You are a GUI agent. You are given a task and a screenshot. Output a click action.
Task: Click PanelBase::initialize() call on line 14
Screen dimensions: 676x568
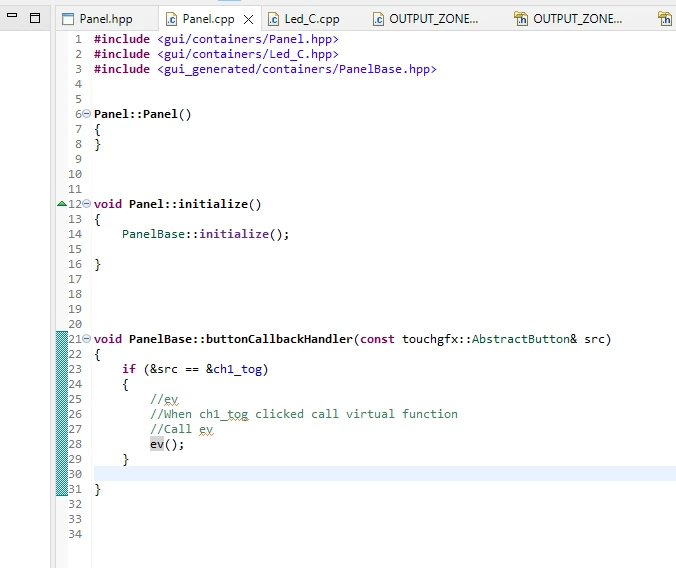point(206,234)
